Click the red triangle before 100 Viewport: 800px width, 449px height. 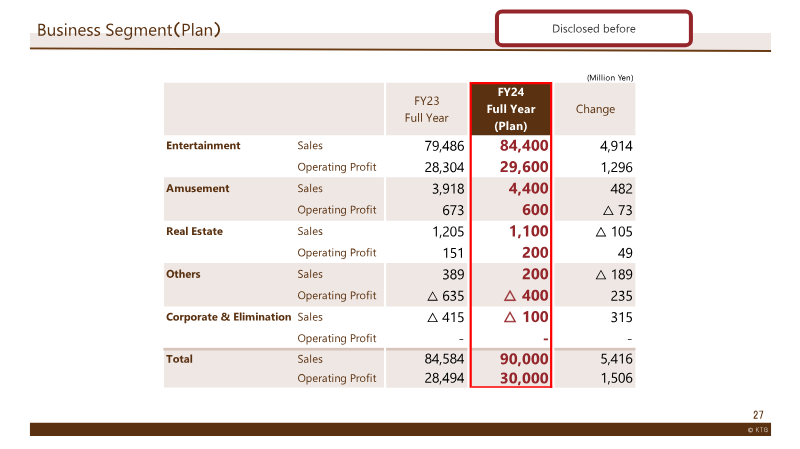click(x=510, y=317)
